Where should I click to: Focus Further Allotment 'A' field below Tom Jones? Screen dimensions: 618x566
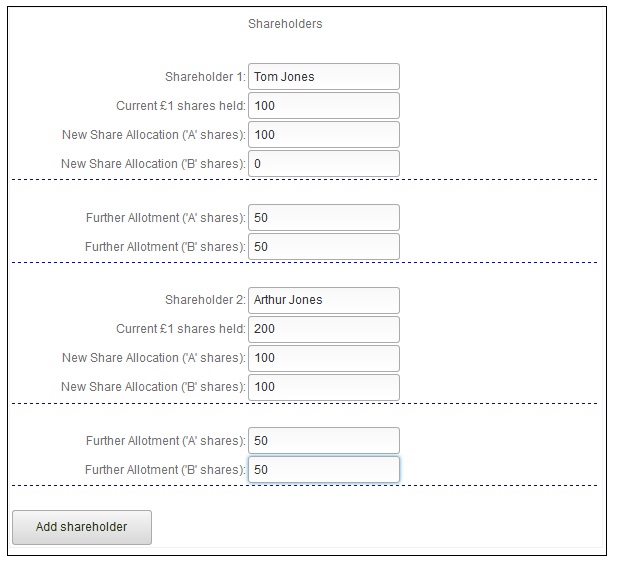(323, 217)
